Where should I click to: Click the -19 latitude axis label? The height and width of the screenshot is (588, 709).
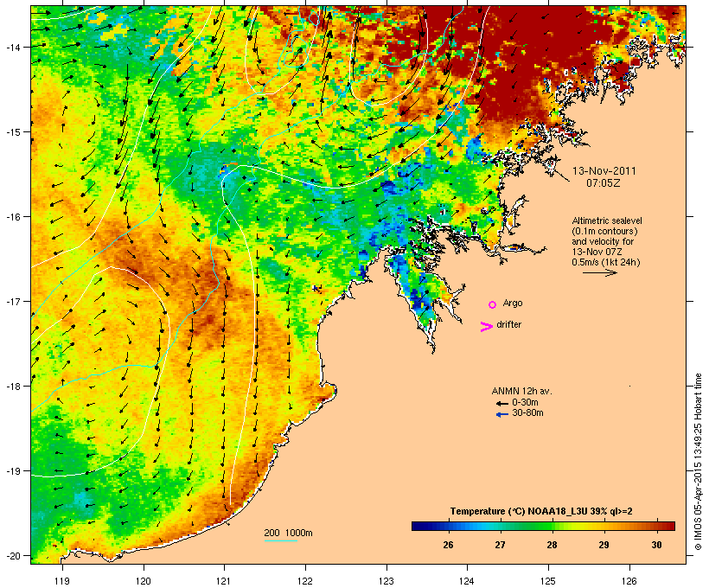pos(12,471)
